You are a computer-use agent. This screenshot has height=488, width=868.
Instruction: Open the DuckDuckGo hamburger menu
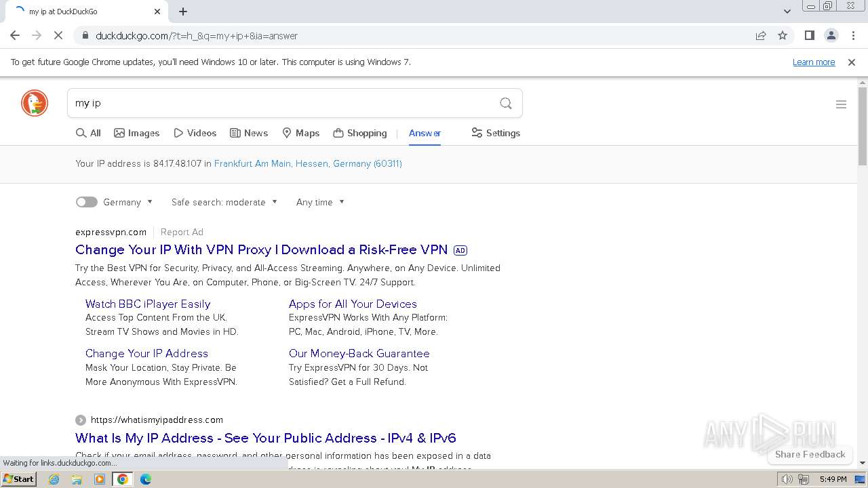pyautogui.click(x=841, y=104)
